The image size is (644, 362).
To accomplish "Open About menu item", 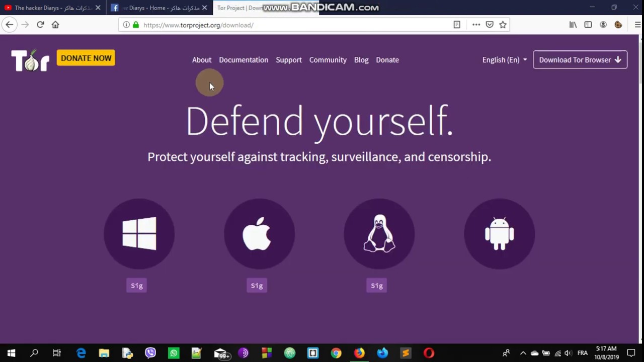I will 202,60.
